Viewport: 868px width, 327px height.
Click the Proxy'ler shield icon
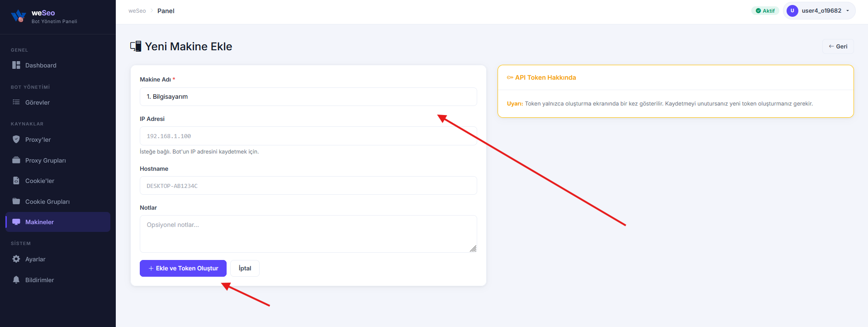click(16, 139)
